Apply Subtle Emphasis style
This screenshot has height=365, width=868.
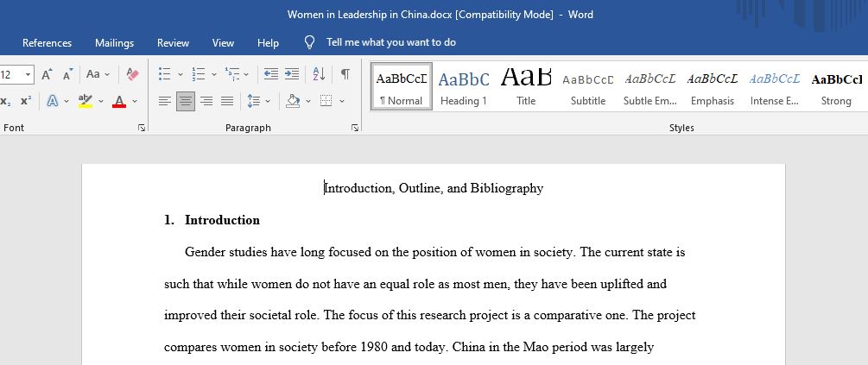pos(650,86)
